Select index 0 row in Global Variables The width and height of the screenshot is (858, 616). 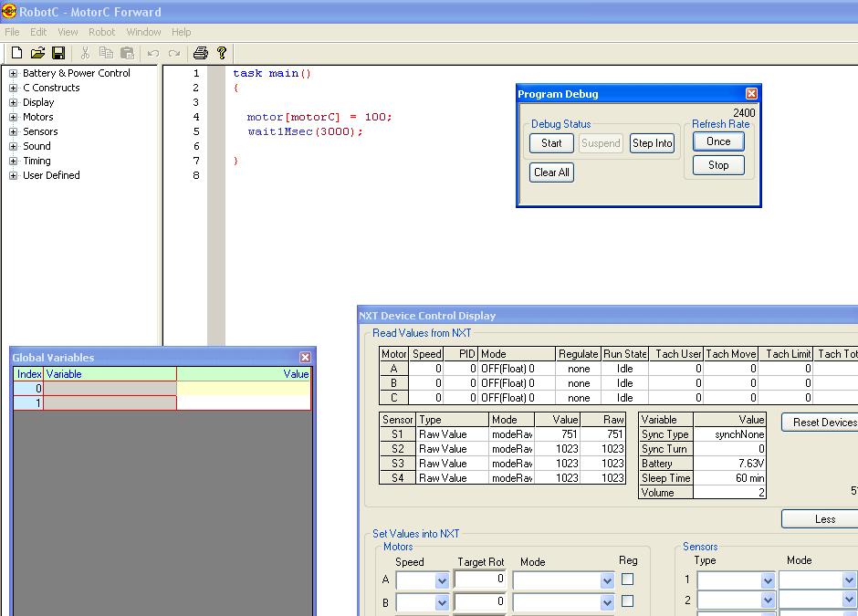[162, 389]
